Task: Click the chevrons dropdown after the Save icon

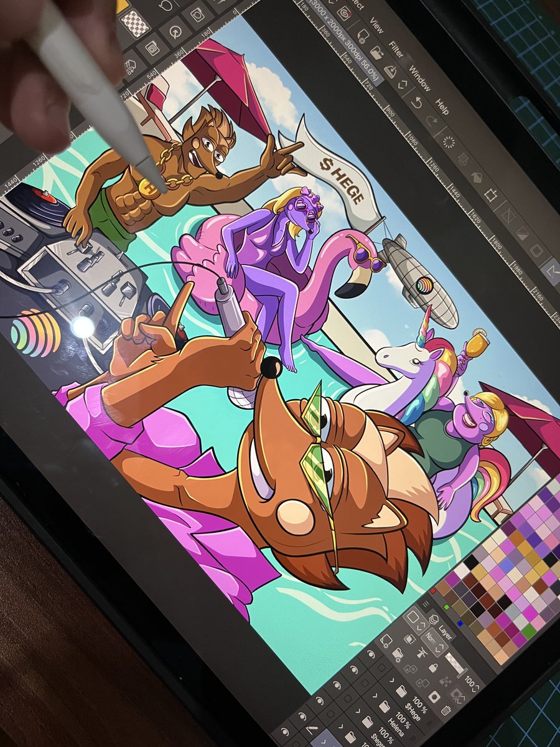Action: point(403,85)
